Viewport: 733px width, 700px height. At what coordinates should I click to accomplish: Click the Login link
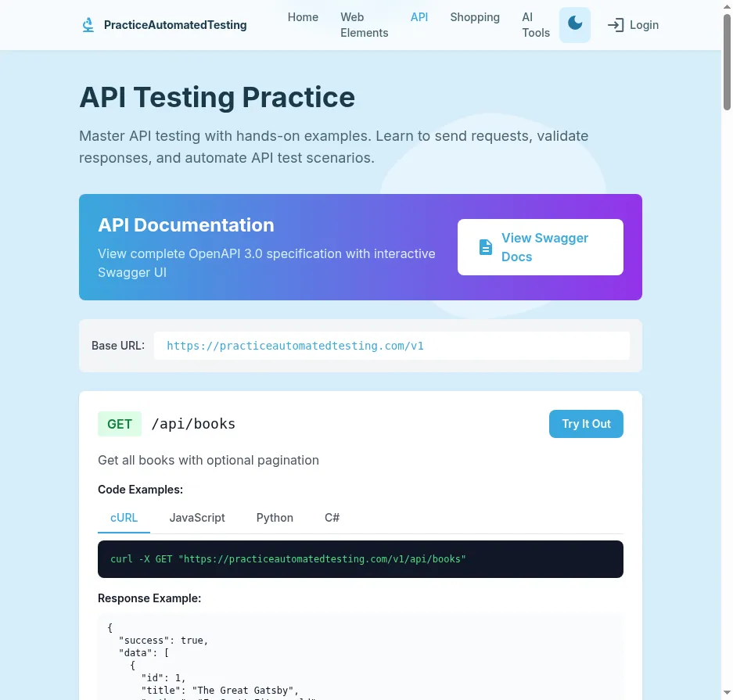click(x=645, y=24)
